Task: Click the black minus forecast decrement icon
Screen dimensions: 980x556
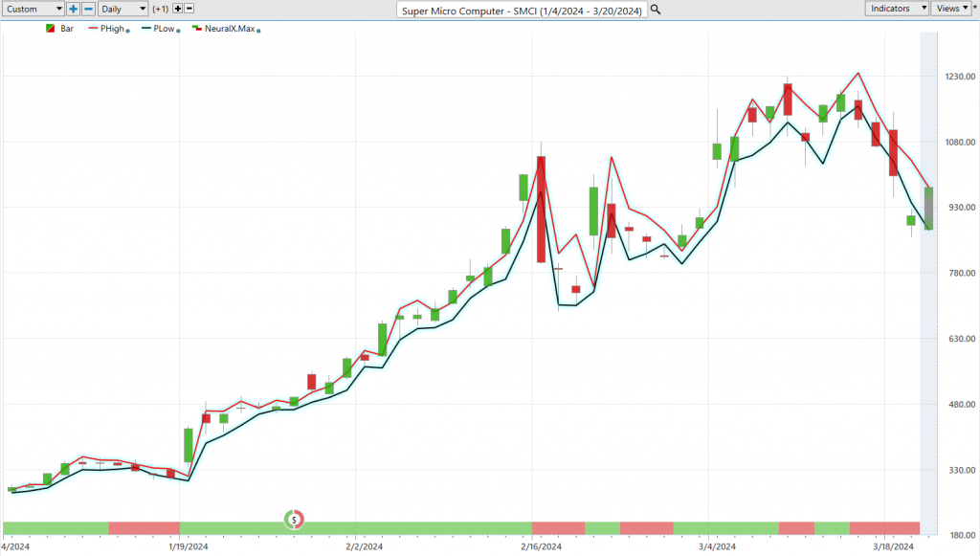Action: coord(189,9)
